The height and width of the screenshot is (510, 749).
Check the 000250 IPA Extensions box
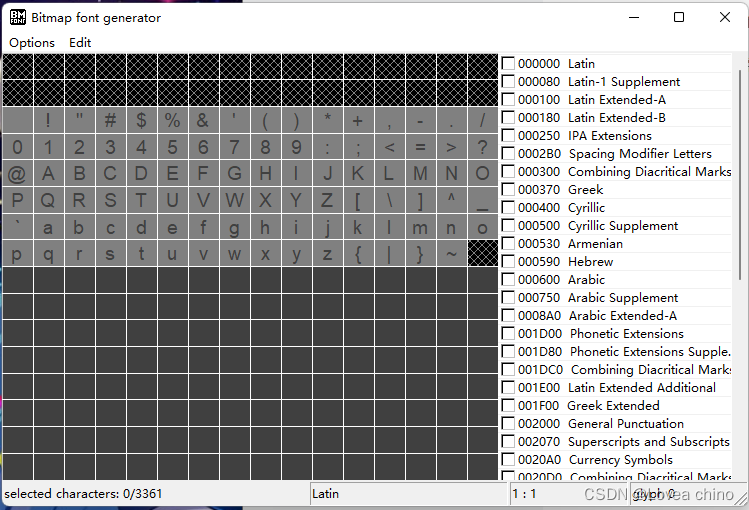point(508,136)
